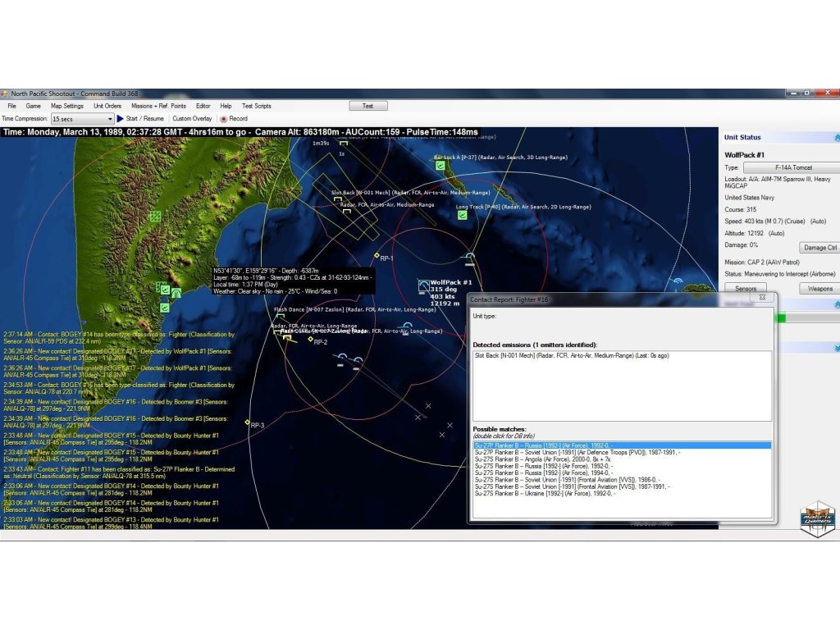Select the WolfPack #1 aircraft icon
Image resolution: width=840 pixels, height=630 pixels.
[423, 285]
